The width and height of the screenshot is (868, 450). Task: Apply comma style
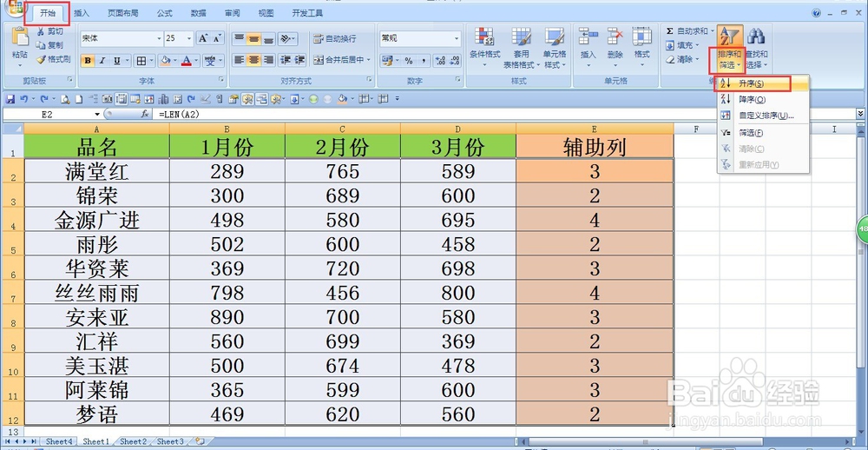coord(424,61)
